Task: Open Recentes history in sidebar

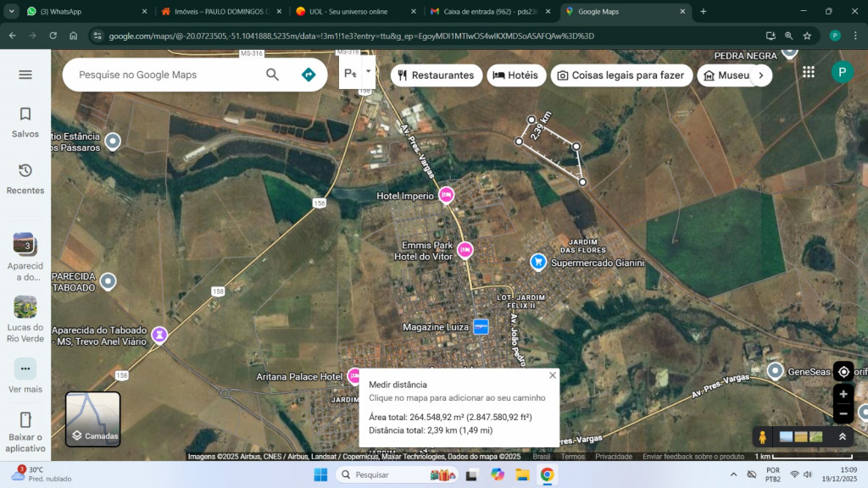Action: [25, 179]
